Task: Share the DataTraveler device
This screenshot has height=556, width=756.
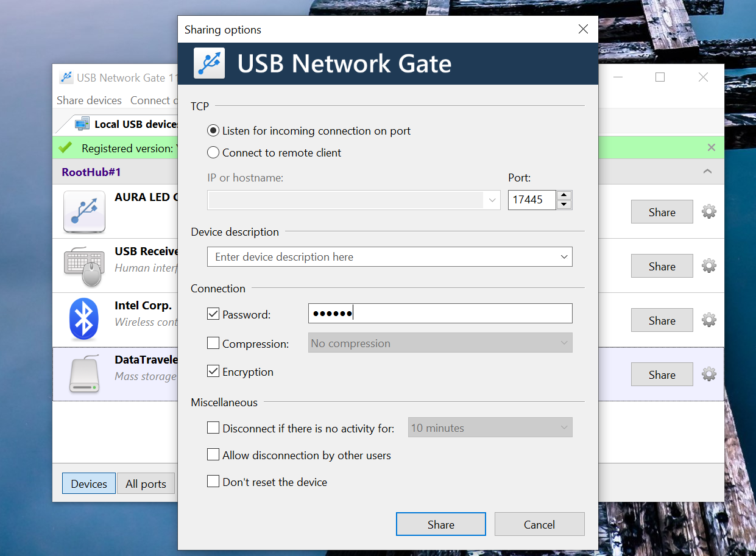Action: [662, 375]
